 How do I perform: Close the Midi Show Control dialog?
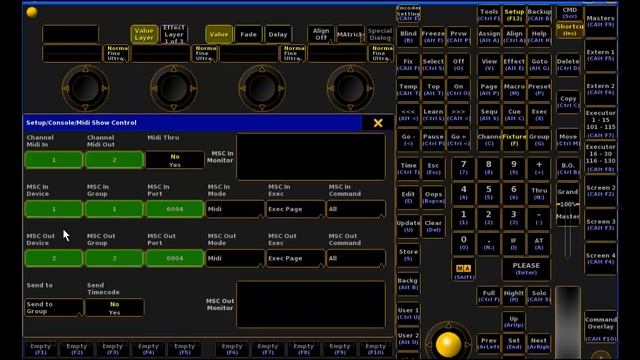pyautogui.click(x=378, y=123)
